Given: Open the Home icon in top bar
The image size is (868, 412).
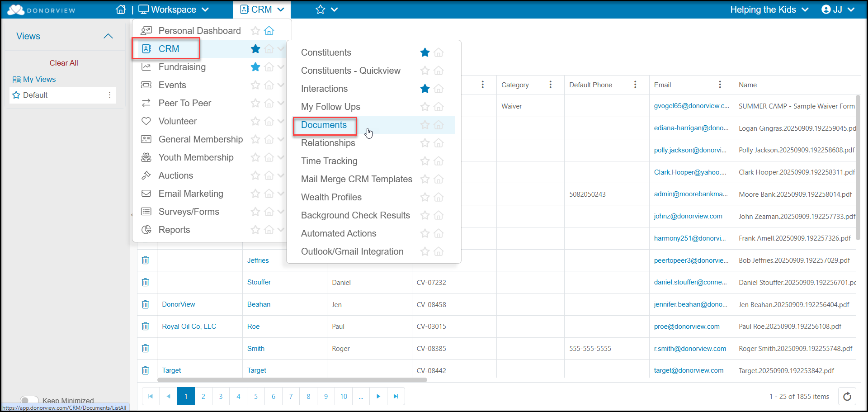Looking at the screenshot, I should 121,9.
